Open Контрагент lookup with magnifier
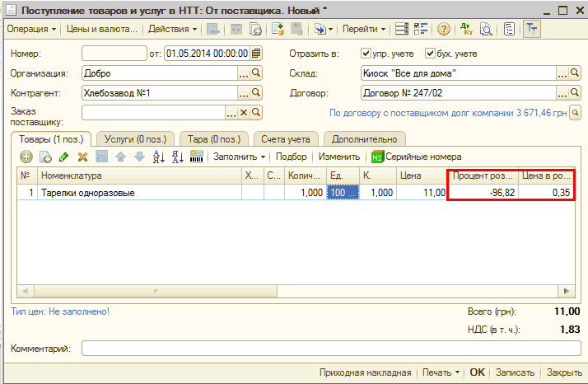The height and width of the screenshot is (384, 588). tap(256, 92)
